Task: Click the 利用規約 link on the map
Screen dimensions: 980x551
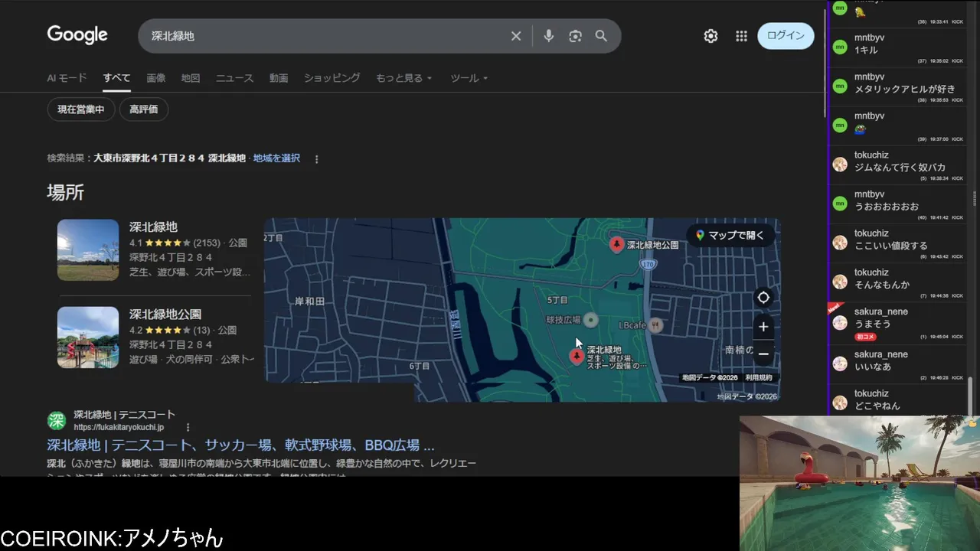Action: [x=759, y=378]
